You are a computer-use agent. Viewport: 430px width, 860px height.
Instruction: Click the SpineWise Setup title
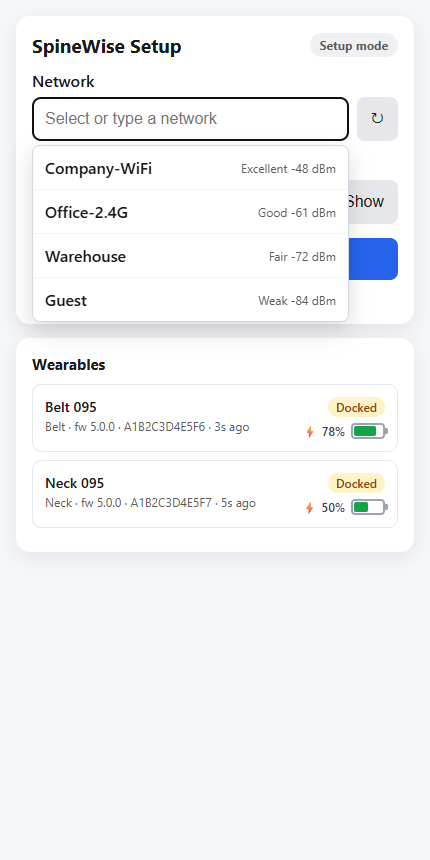click(x=106, y=47)
